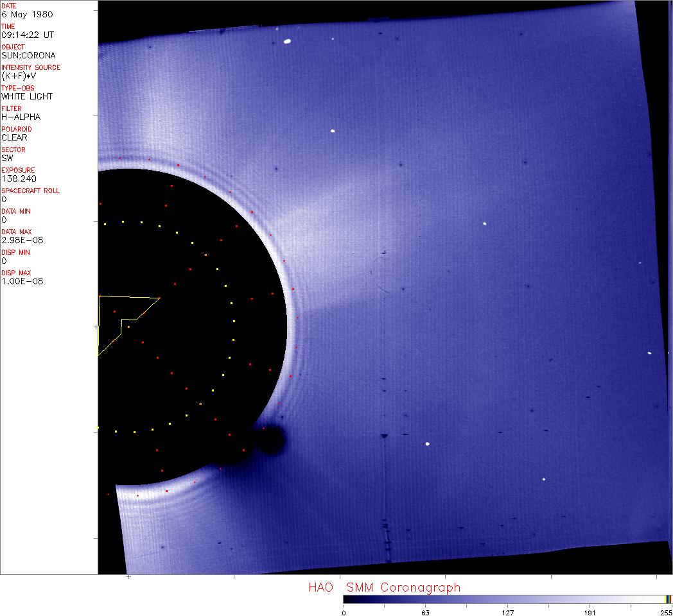Screen dimensions: 673x616
Task: Click the yellow saturated end of the color bar
Action: click(668, 599)
